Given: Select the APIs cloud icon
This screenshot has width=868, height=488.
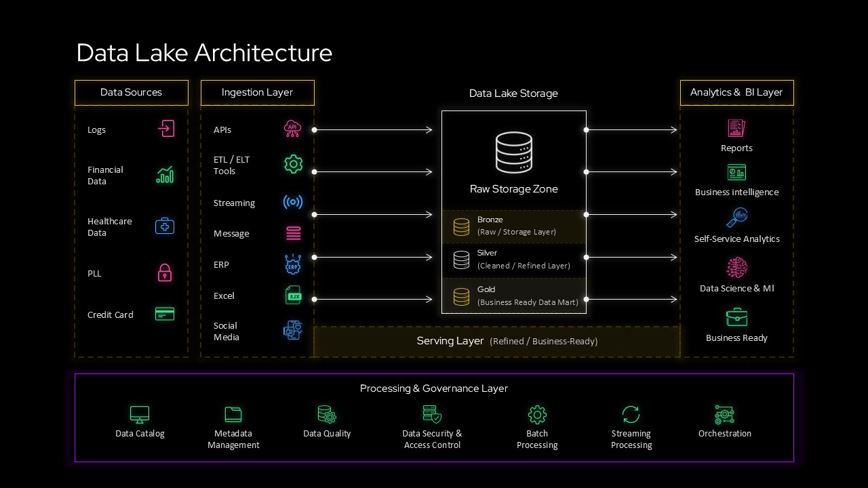Looking at the screenshot, I should pyautogui.click(x=293, y=128).
